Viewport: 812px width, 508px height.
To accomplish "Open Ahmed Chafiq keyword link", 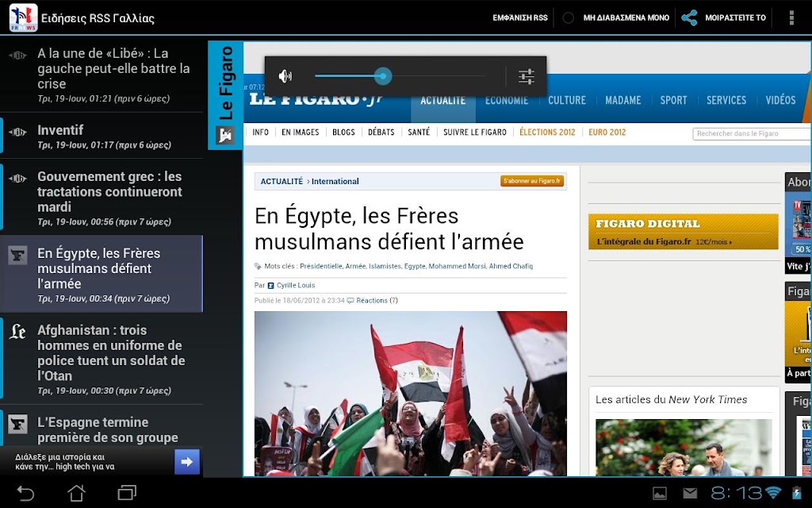I will pos(511,267).
